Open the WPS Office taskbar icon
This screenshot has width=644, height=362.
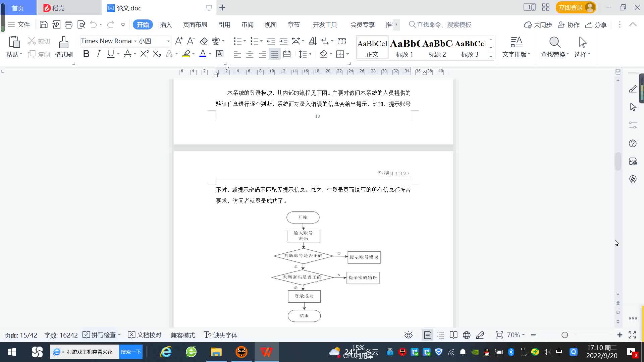click(x=266, y=352)
